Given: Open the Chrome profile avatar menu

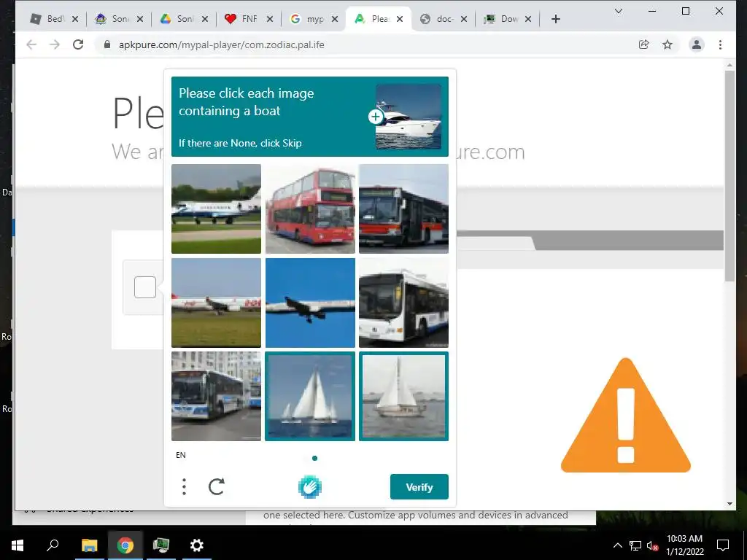Looking at the screenshot, I should pyautogui.click(x=697, y=44).
